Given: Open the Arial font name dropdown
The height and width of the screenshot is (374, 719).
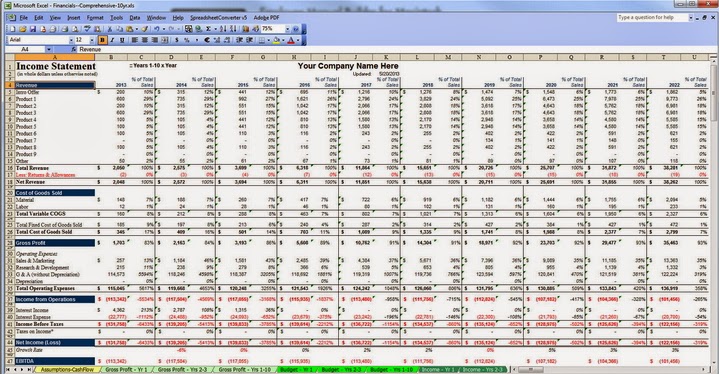Looking at the screenshot, I should point(71,40).
